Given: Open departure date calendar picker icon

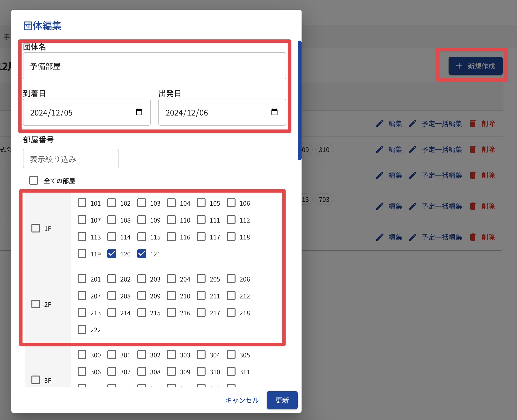Looking at the screenshot, I should click(274, 112).
